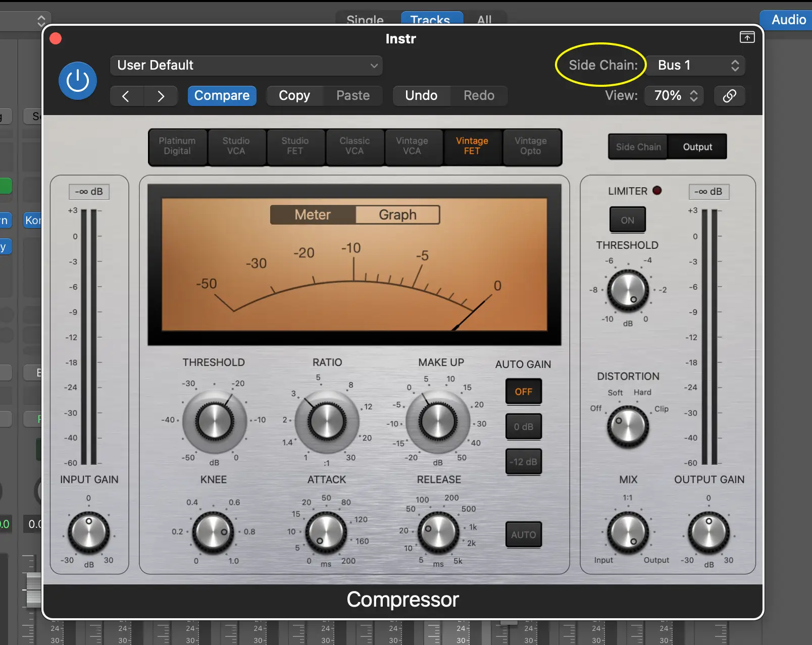The width and height of the screenshot is (812, 645).
Task: Toggle the plugin power bypass button
Action: point(78,81)
